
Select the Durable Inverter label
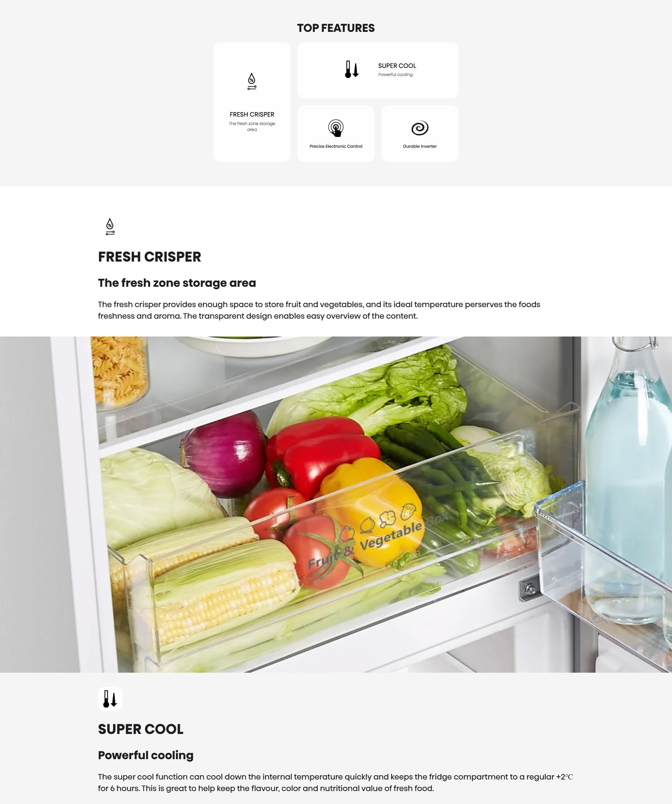420,146
